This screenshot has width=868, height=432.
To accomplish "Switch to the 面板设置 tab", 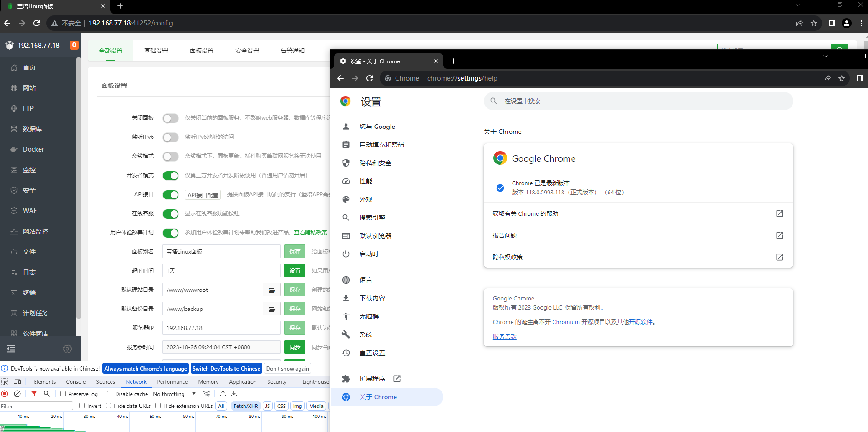I will point(202,51).
